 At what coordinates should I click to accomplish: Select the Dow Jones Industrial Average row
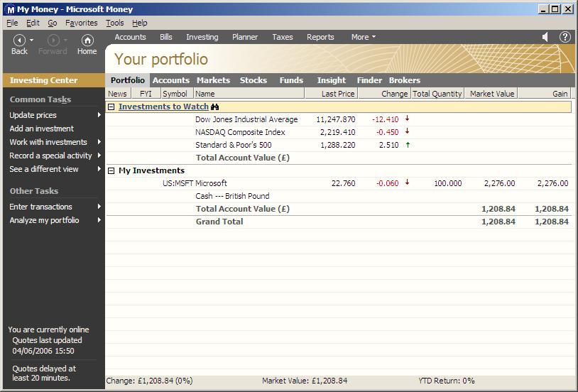(x=339, y=119)
